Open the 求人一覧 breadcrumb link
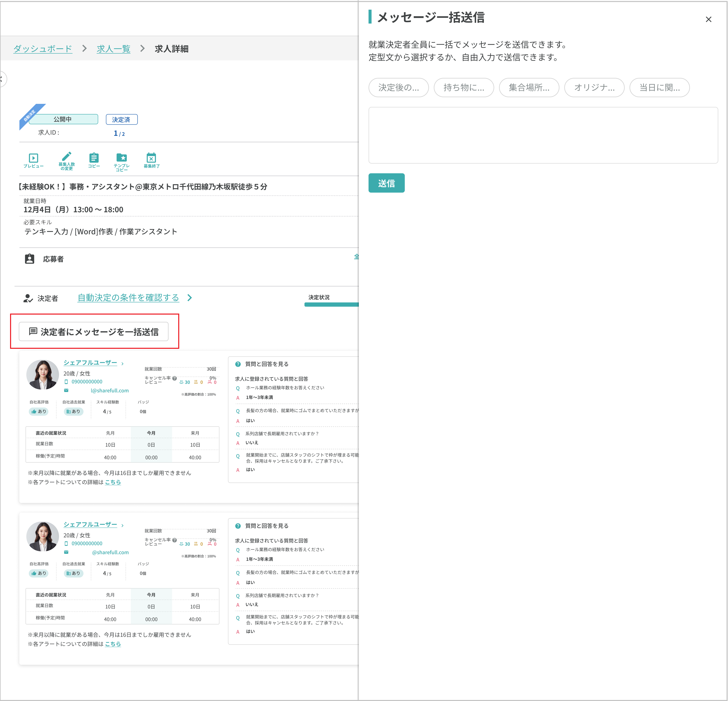The image size is (728, 701). (113, 49)
